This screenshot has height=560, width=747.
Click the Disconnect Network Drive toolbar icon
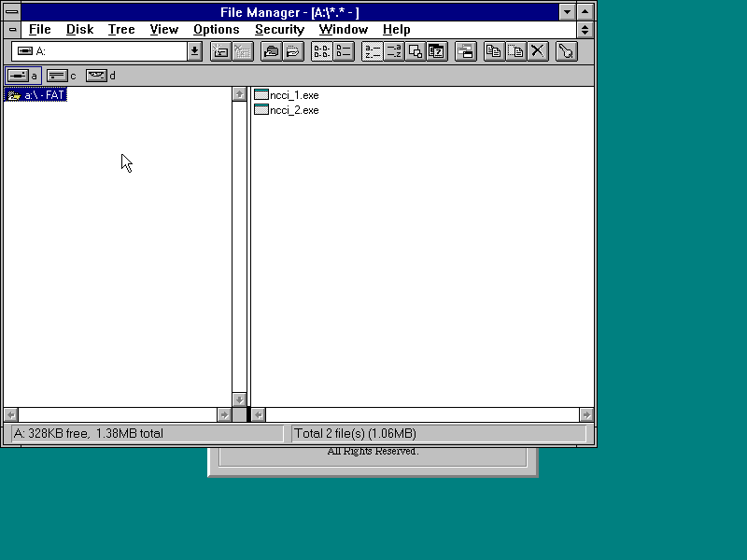[x=243, y=51]
